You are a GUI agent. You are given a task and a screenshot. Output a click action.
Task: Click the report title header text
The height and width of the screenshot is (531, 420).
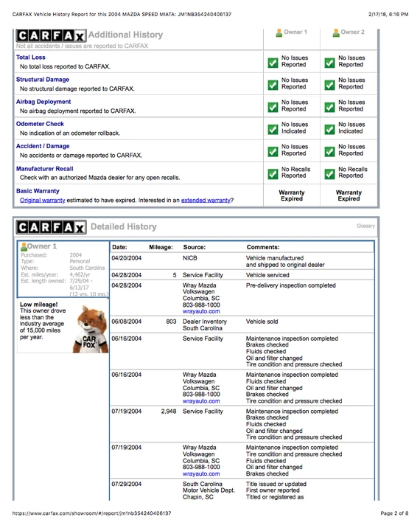click(122, 14)
